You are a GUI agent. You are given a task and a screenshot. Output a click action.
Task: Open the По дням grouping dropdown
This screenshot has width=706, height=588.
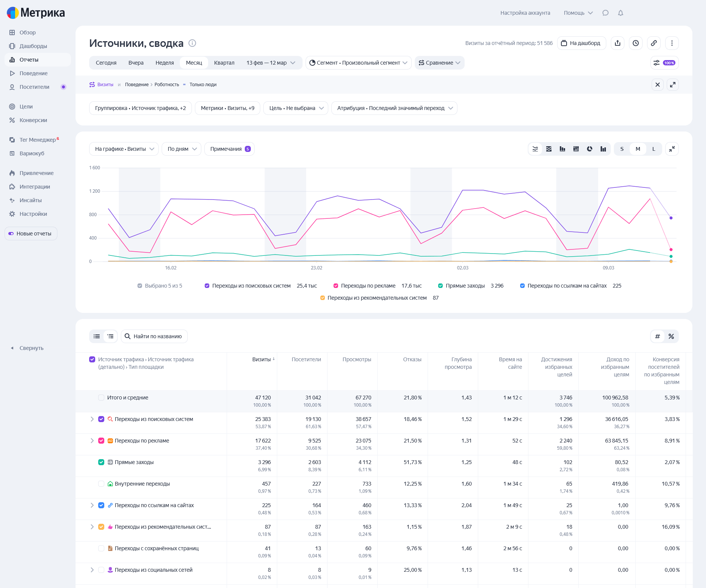[182, 149]
